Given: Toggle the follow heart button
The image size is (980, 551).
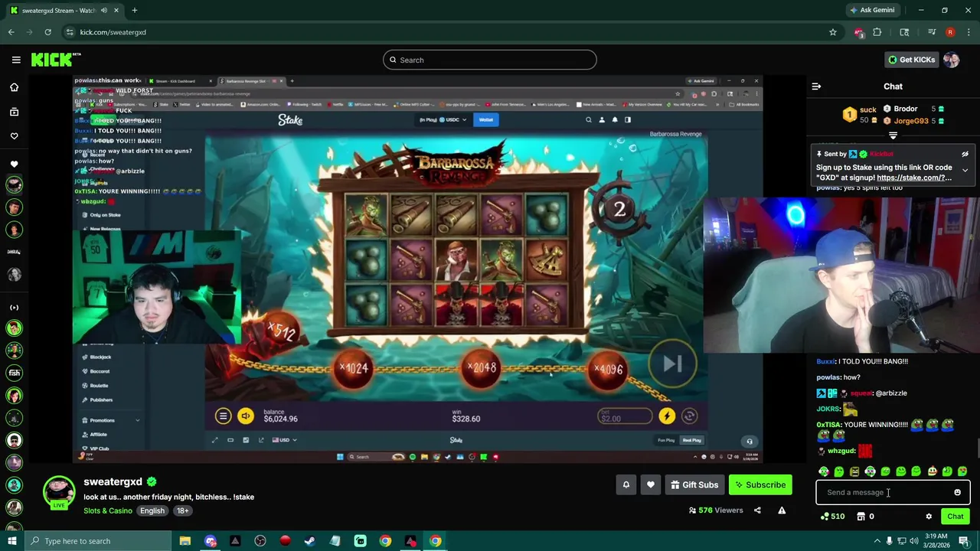Looking at the screenshot, I should 651,484.
